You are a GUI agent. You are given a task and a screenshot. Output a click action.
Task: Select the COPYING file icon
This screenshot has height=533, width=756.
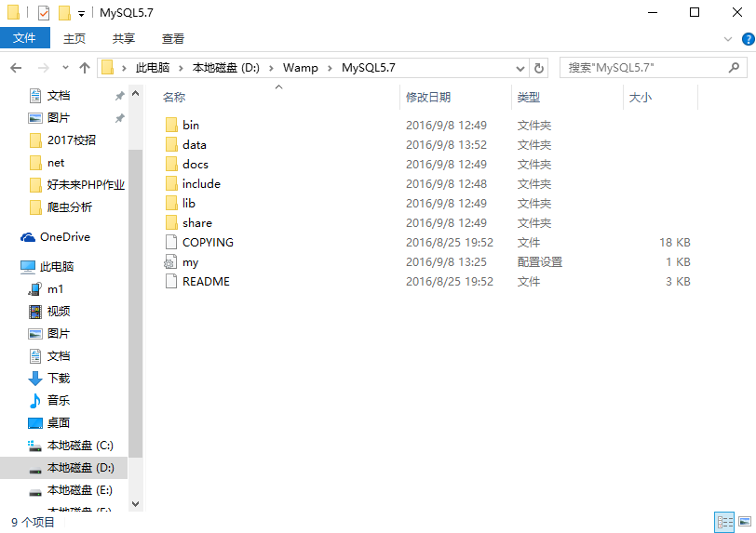pyautogui.click(x=171, y=242)
